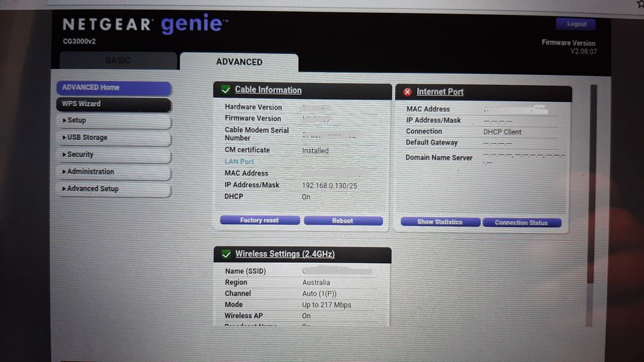Open ADVANCED Home in sidebar

pos(113,88)
